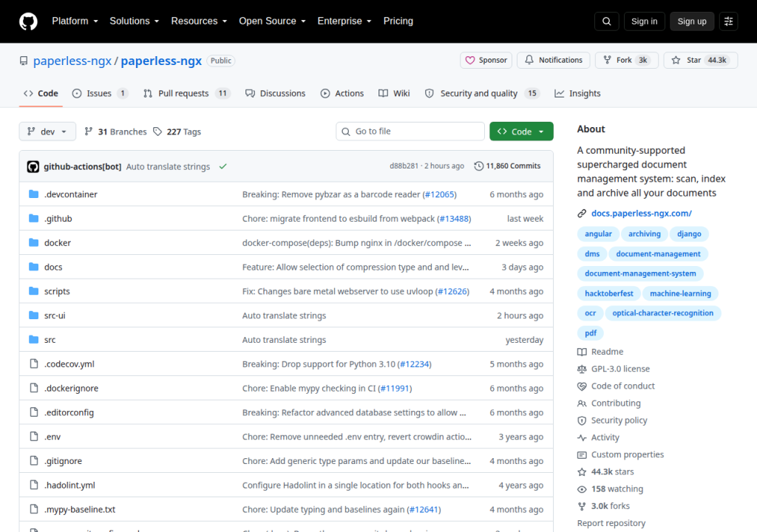This screenshot has width=757, height=532.
Task: Sponsor the repository
Action: pyautogui.click(x=486, y=61)
